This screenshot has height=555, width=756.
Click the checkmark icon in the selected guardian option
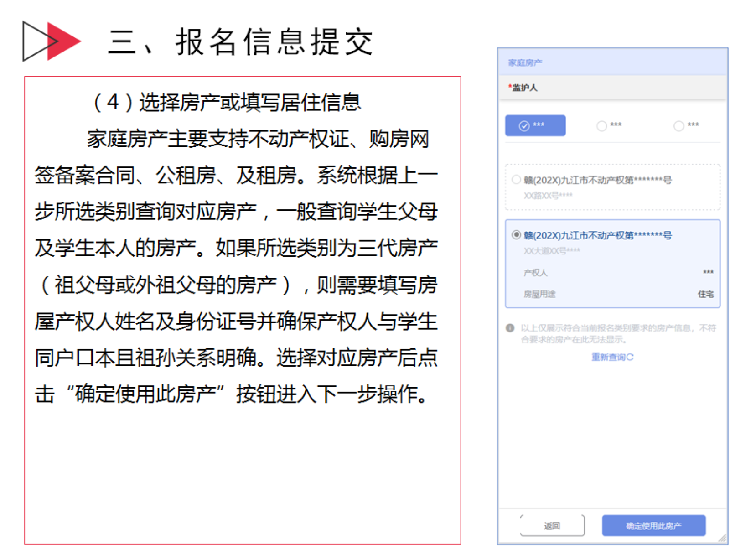524,126
